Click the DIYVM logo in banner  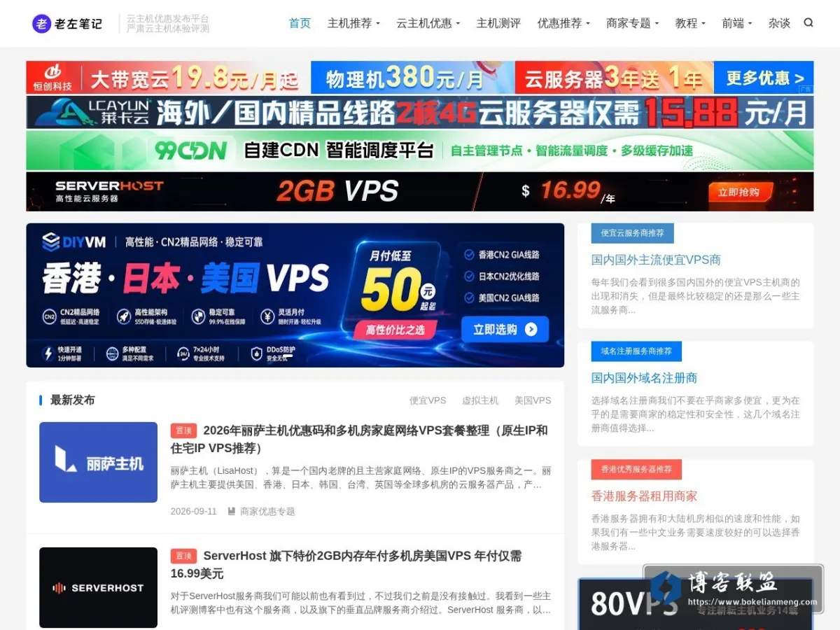(x=74, y=242)
